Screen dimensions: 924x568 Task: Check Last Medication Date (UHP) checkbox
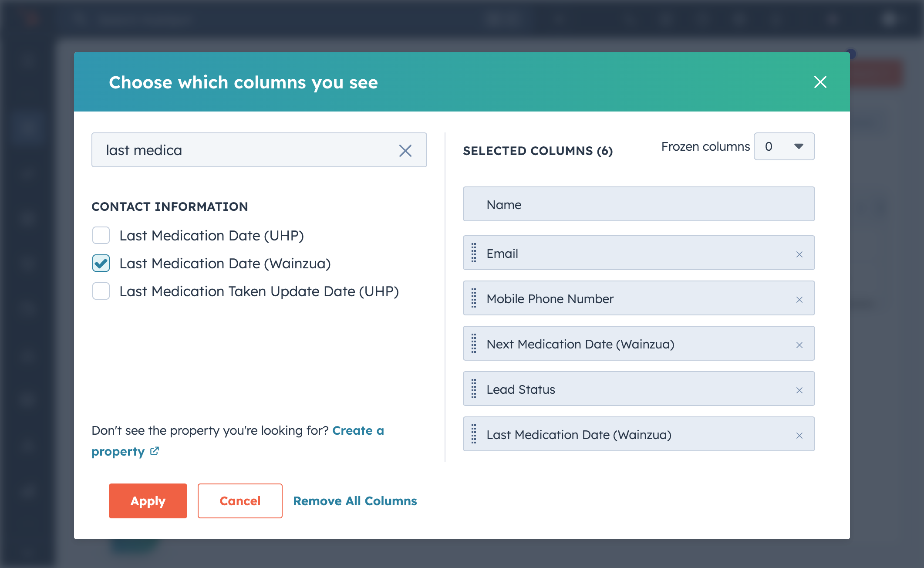pyautogui.click(x=101, y=235)
